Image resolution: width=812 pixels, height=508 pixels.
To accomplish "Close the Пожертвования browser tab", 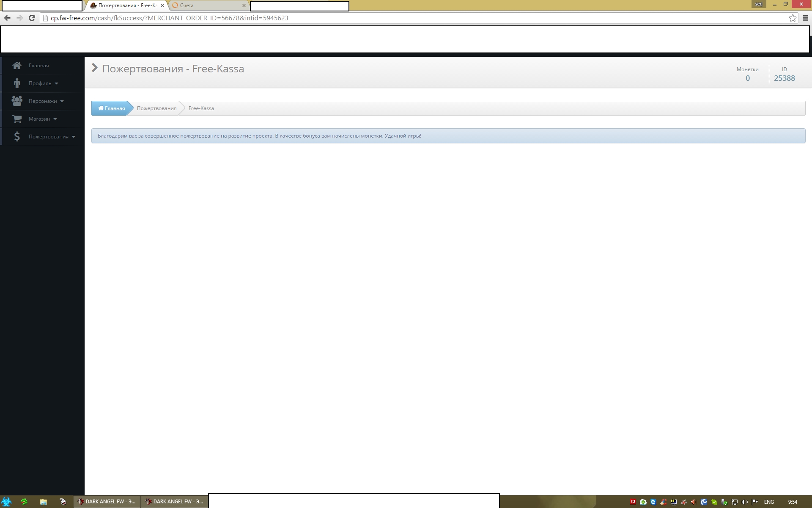I will (x=162, y=6).
